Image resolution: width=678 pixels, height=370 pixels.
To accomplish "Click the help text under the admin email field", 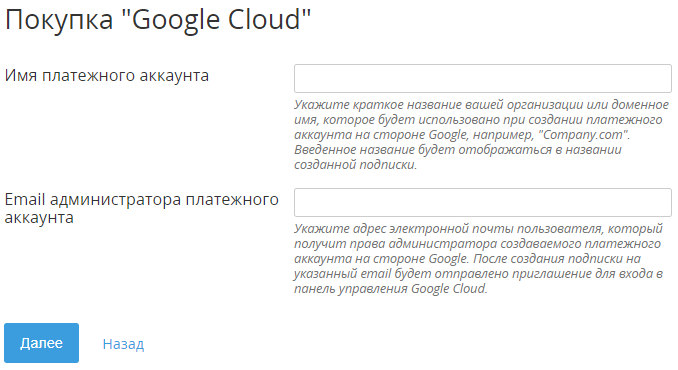I will (x=479, y=258).
